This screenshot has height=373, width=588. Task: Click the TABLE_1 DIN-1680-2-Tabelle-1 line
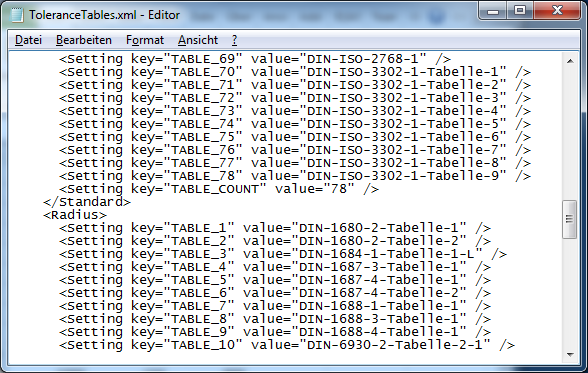[x=275, y=228]
